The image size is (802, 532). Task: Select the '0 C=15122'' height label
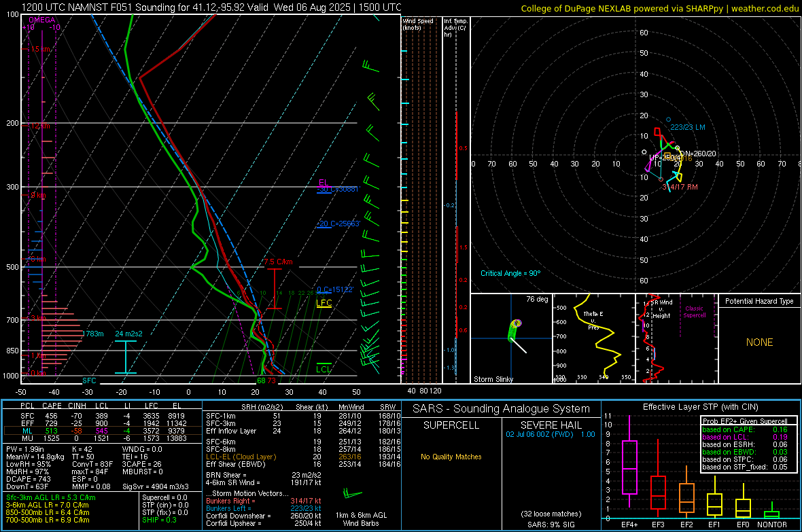335,289
